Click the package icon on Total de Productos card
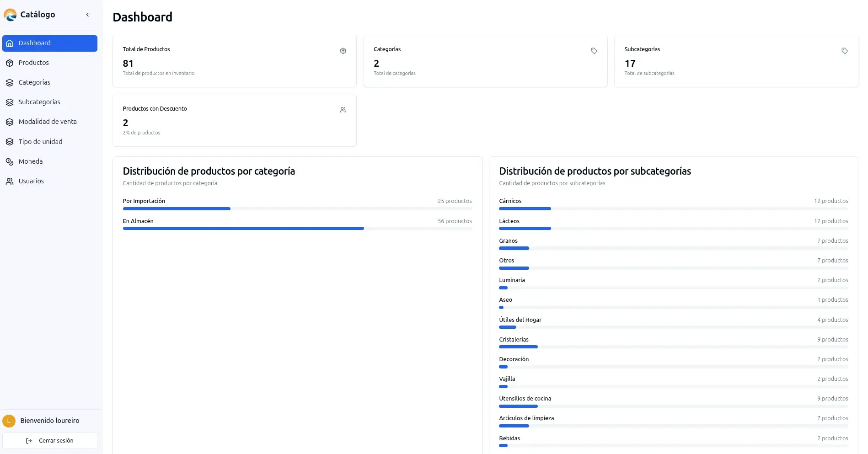 pos(343,51)
